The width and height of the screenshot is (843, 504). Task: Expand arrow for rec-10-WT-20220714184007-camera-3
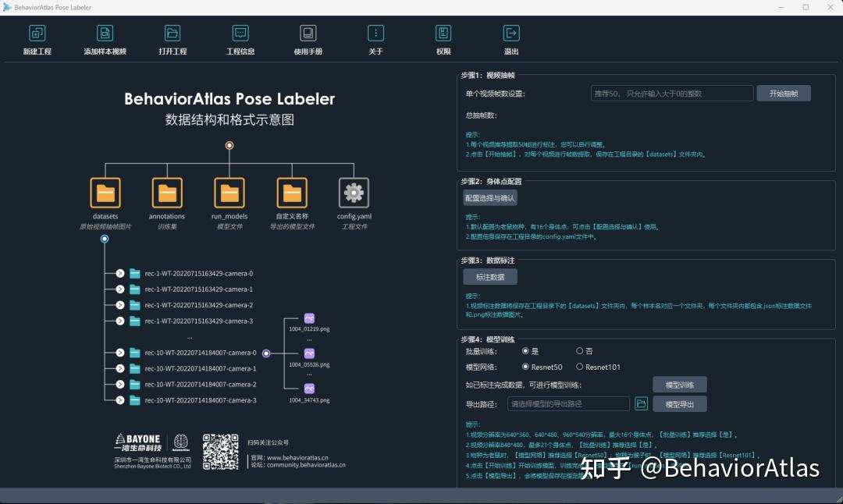(x=120, y=400)
